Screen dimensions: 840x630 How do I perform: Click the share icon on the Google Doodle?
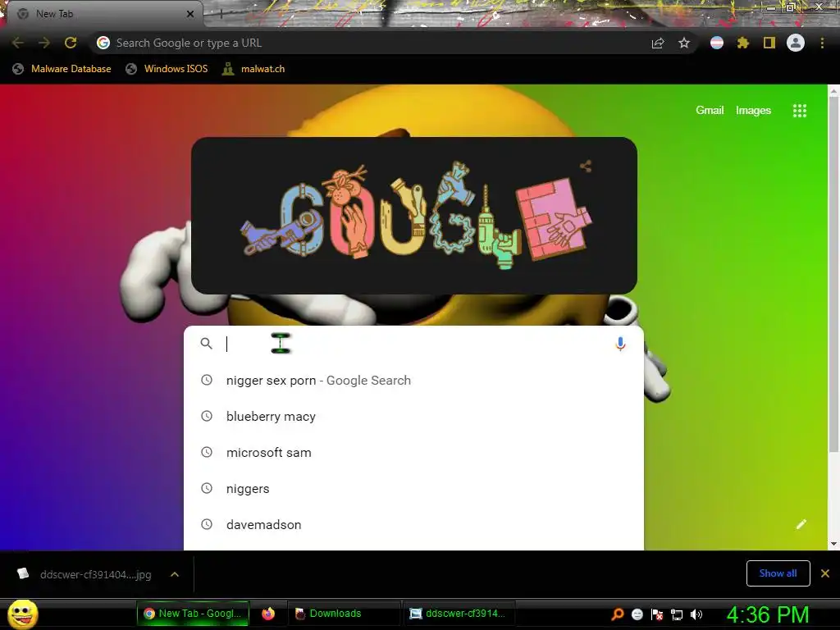pos(586,166)
